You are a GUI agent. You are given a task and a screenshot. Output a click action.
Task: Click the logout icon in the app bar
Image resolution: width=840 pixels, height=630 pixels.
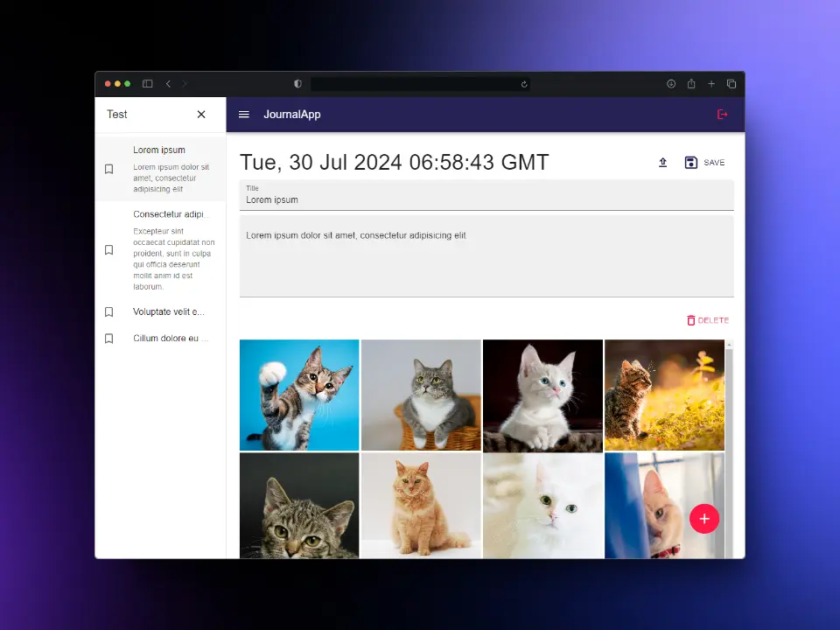(723, 114)
